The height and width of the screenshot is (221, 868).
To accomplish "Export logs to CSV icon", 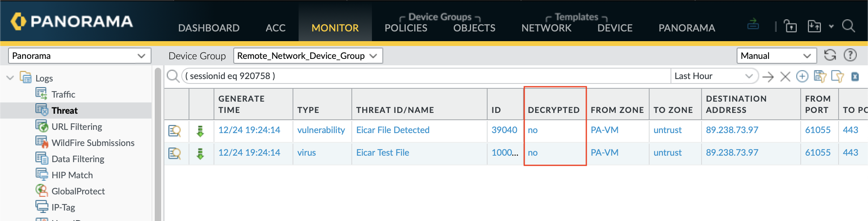I will 855,76.
